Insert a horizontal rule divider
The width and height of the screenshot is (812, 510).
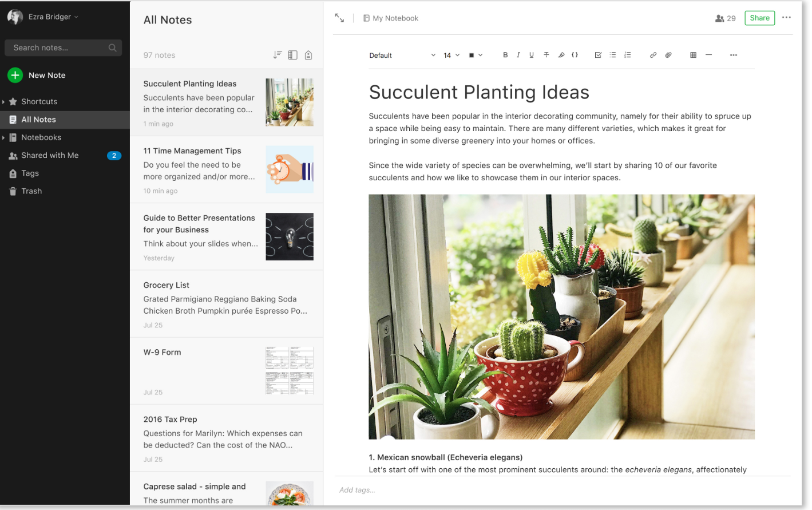click(708, 55)
